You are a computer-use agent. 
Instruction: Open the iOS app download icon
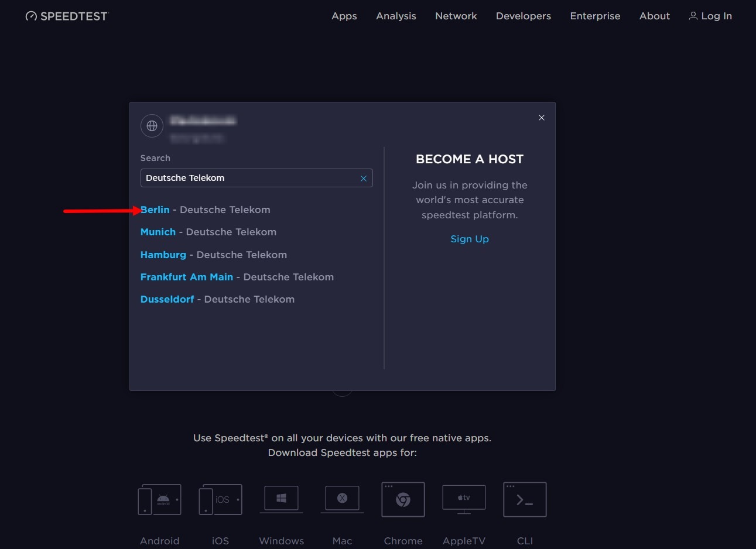[220, 500]
